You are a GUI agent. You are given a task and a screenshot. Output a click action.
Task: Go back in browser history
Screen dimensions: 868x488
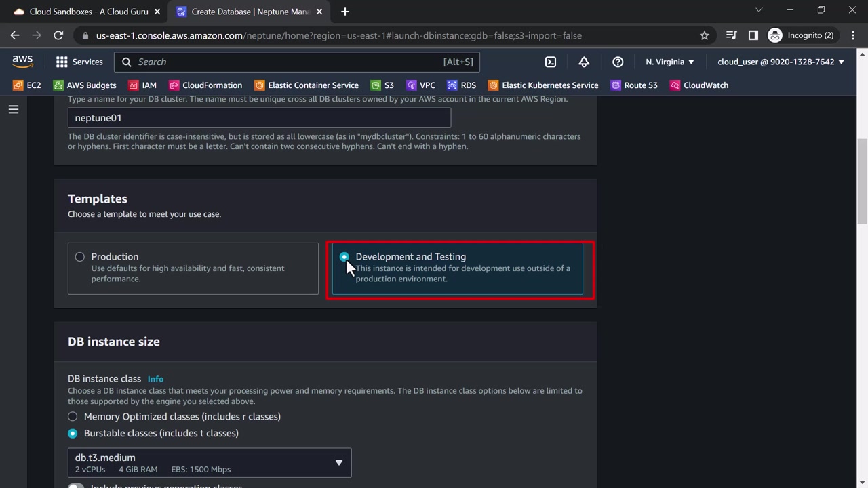[15, 35]
